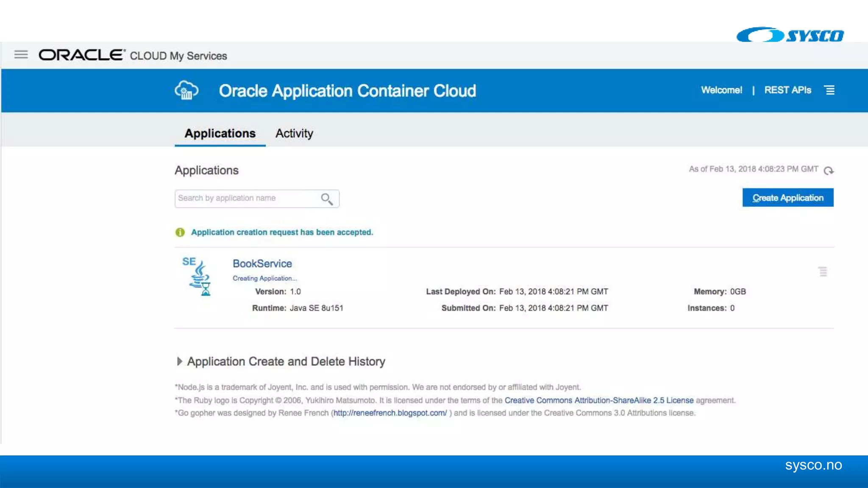Click the Welcome! link in header

pos(721,90)
